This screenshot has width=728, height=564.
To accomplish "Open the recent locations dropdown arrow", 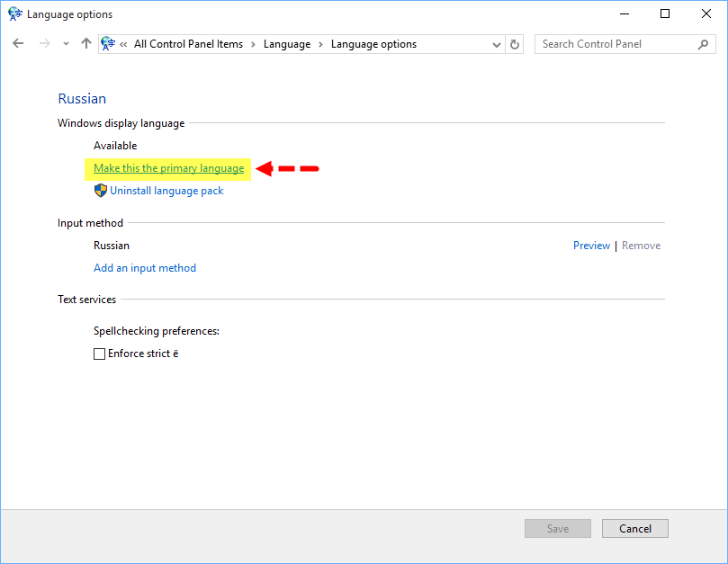I will (66, 44).
